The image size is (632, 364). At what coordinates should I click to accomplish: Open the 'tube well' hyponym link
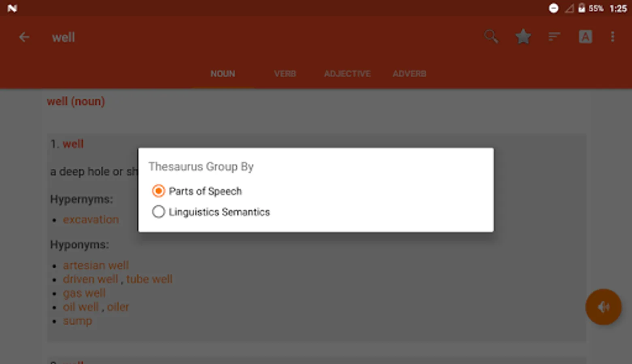click(x=149, y=279)
